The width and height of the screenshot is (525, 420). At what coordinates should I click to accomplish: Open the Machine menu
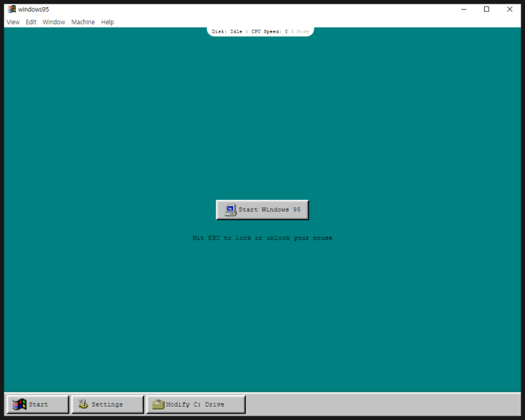point(83,22)
